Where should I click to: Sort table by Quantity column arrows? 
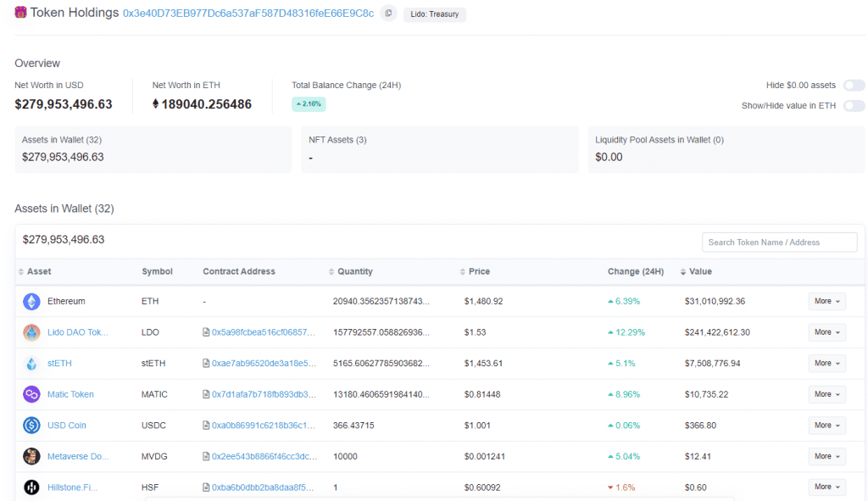(x=331, y=272)
